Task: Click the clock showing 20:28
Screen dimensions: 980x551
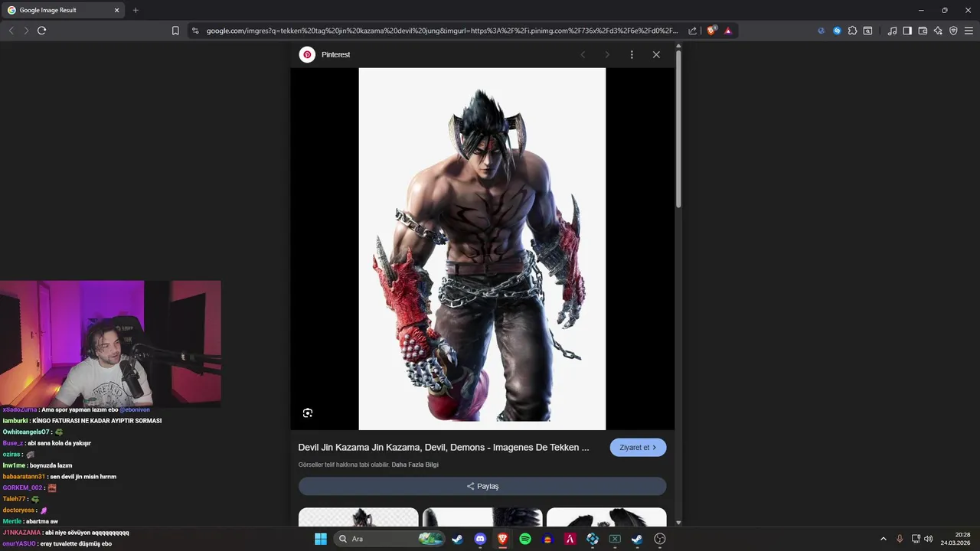Action: (962, 535)
